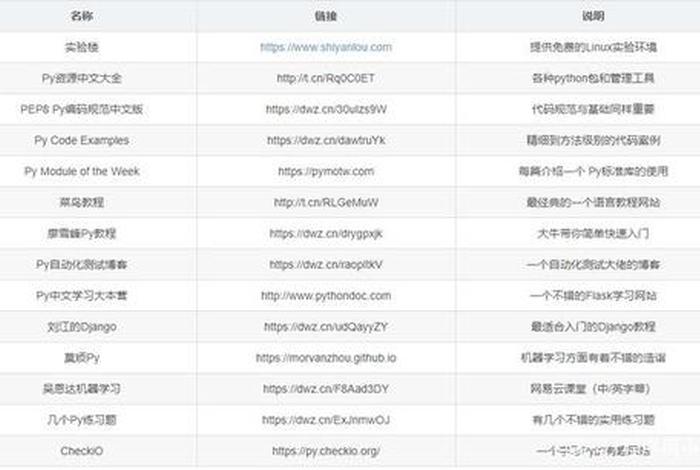Click the http://t.cn/RLGeMuW link text
The height and width of the screenshot is (470, 700).
pyautogui.click(x=326, y=202)
